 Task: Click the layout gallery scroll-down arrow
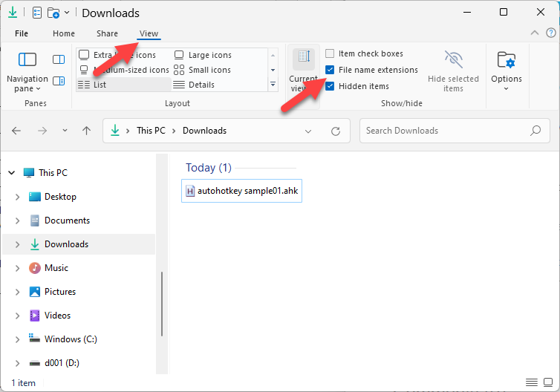coord(273,70)
